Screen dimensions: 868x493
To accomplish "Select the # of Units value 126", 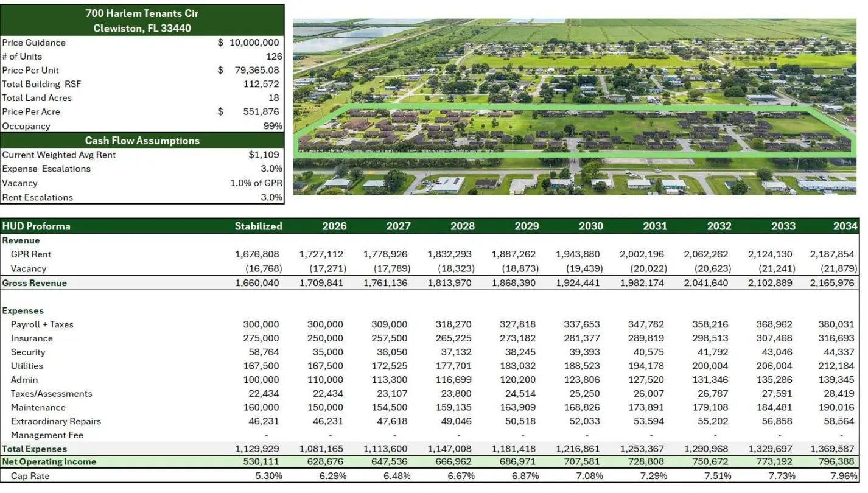I will [x=273, y=56].
